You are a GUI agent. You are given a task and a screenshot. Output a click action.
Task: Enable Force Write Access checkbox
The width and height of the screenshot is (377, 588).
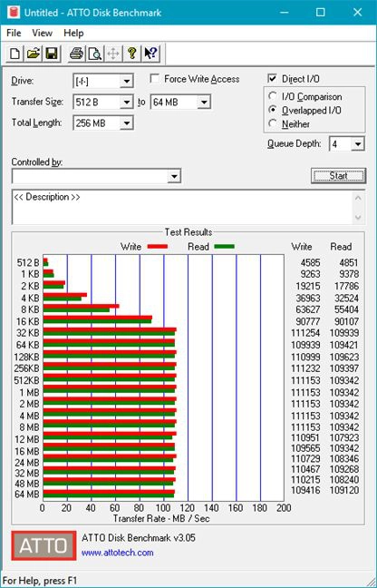[154, 79]
